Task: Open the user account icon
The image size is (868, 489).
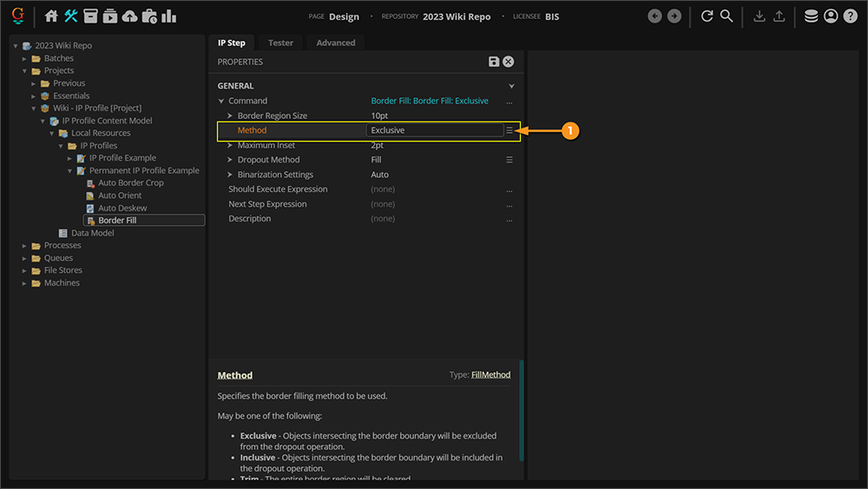Action: (x=831, y=16)
